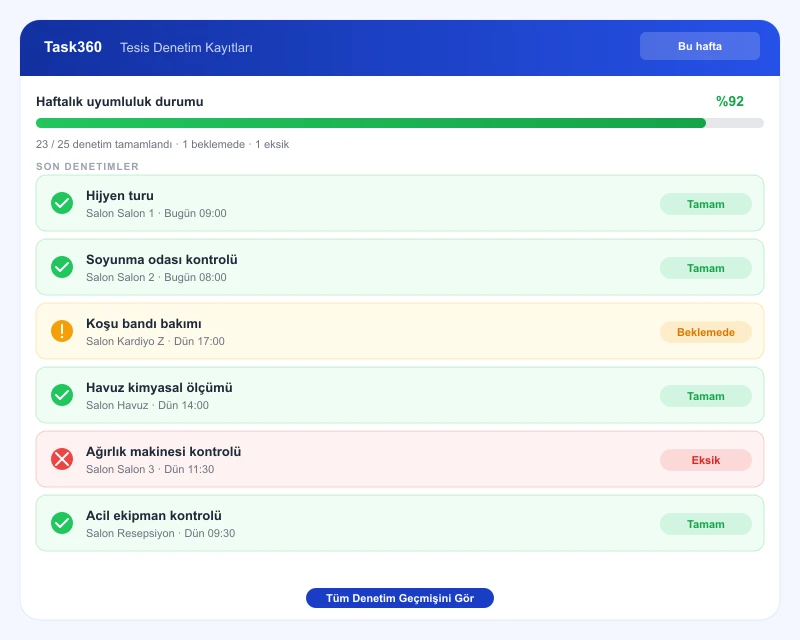Viewport: 800px width, 640px height.
Task: Click Salon Salon 2 · Bugün 08:00 details
Action: tap(156, 277)
